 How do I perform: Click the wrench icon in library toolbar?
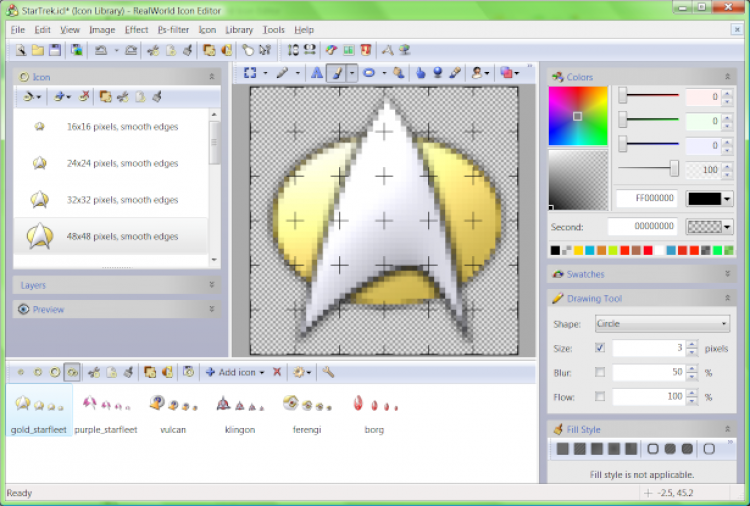[x=328, y=372]
